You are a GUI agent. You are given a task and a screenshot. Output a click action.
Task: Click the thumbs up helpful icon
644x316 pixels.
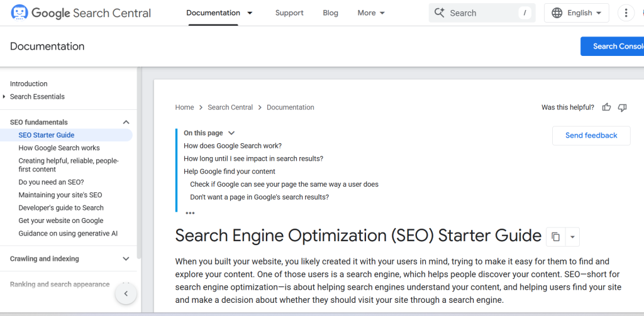coord(606,107)
